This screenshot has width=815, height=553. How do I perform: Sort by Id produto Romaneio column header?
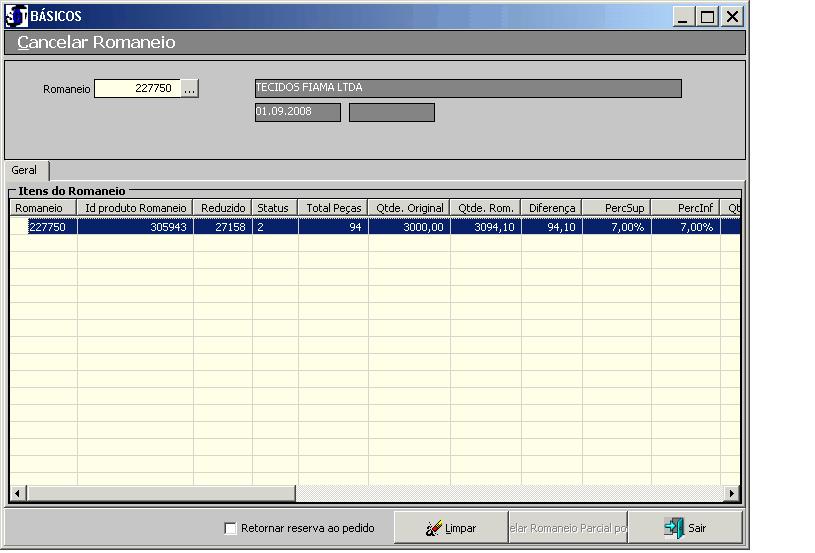pyautogui.click(x=135, y=208)
